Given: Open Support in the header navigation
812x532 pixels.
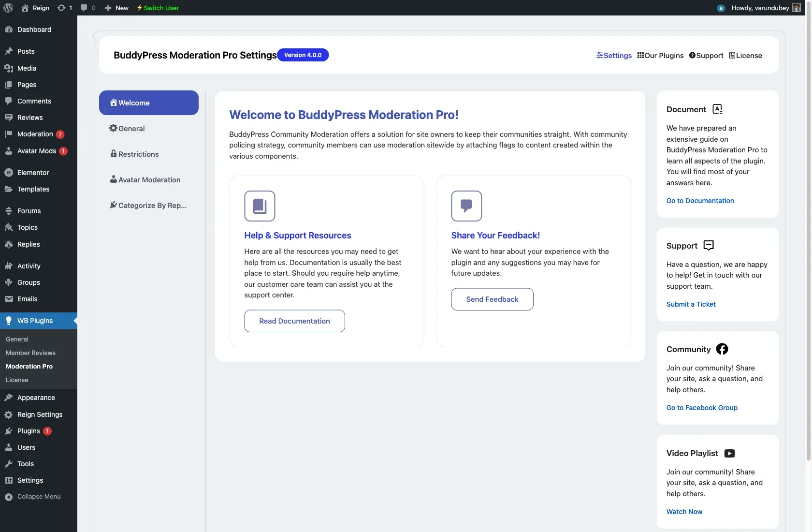Looking at the screenshot, I should (x=706, y=55).
